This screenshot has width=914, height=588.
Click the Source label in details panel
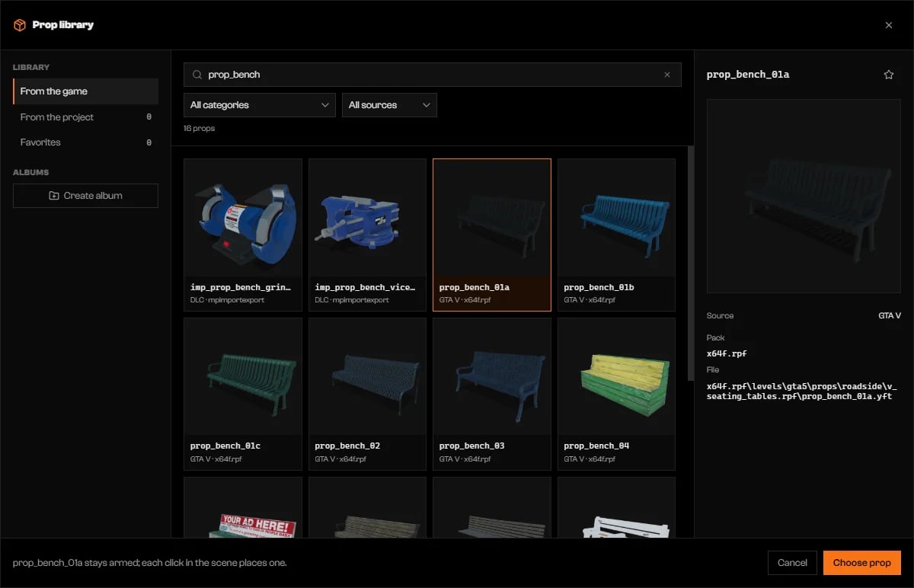(x=720, y=315)
